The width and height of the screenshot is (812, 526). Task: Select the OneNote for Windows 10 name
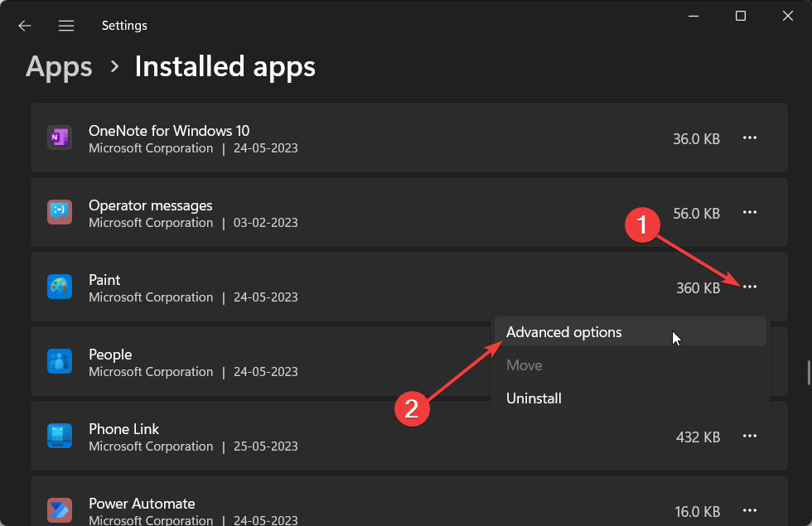click(169, 131)
